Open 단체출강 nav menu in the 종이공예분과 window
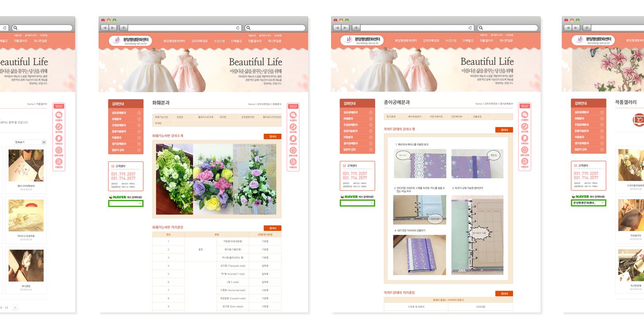Viewport: 644px width, 331px height. point(468,41)
